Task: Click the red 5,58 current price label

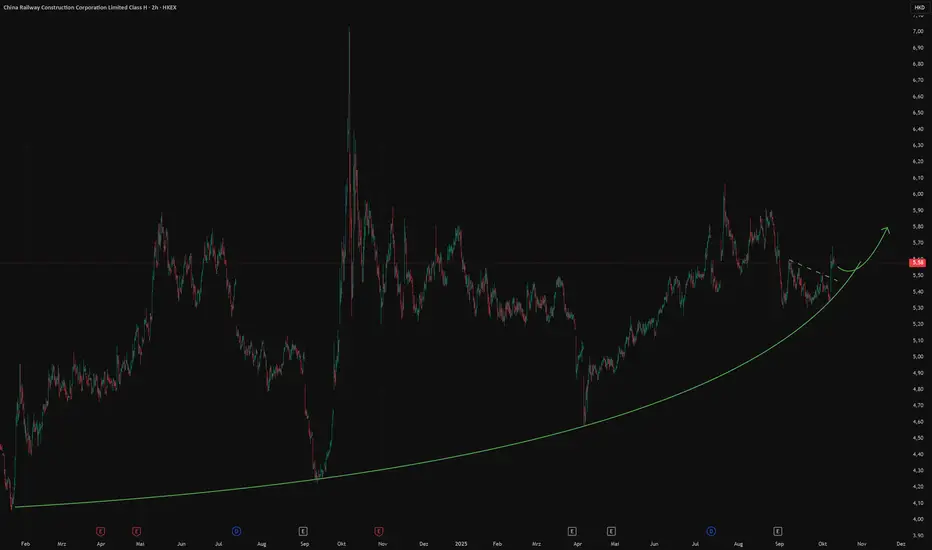Action: [x=918, y=262]
